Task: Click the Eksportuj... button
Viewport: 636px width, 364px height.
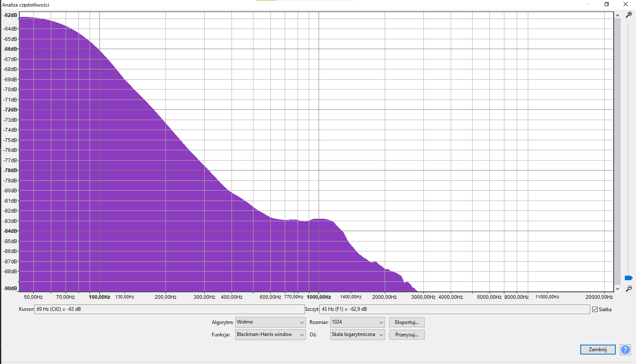Action: click(407, 322)
